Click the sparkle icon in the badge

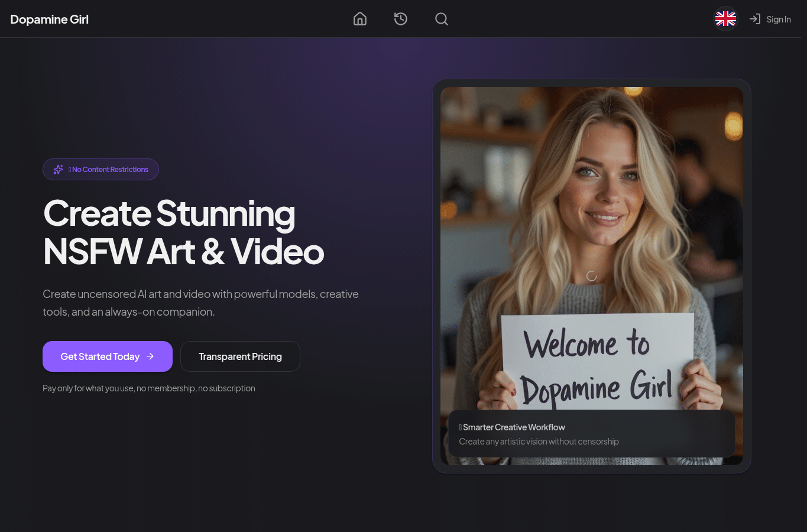(58, 170)
